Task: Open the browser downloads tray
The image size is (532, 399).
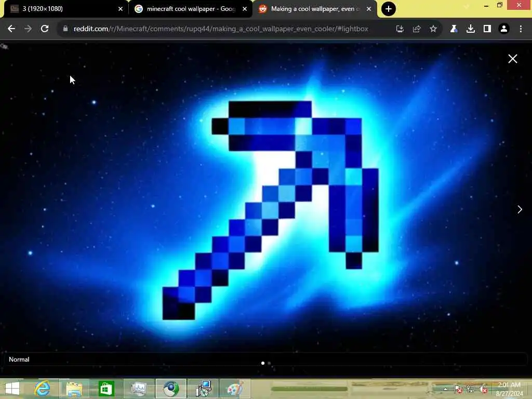Action: (x=471, y=29)
